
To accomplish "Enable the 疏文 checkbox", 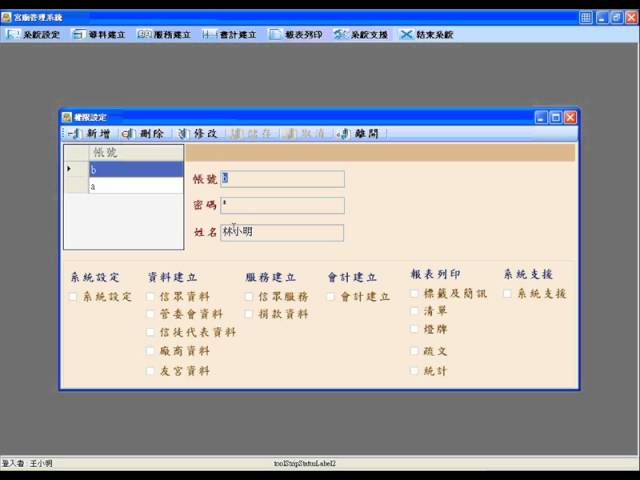I will point(414,351).
